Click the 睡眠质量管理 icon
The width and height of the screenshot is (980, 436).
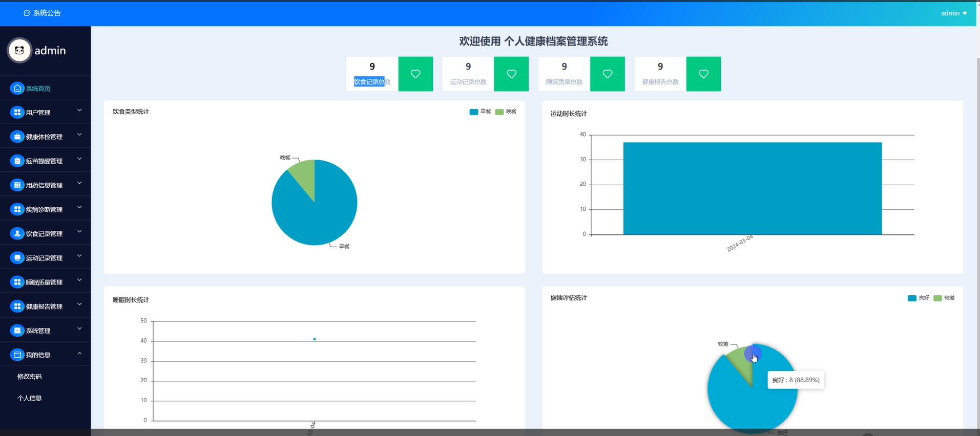coord(17,282)
